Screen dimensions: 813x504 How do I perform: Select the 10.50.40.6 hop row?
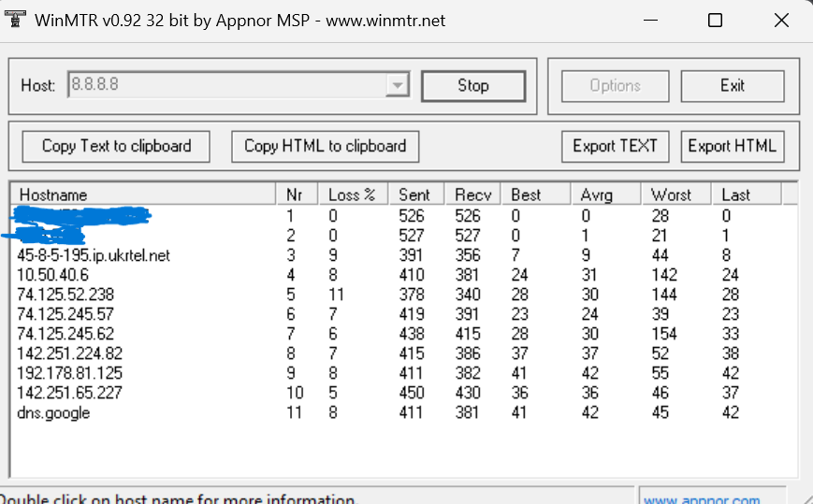click(x=53, y=275)
